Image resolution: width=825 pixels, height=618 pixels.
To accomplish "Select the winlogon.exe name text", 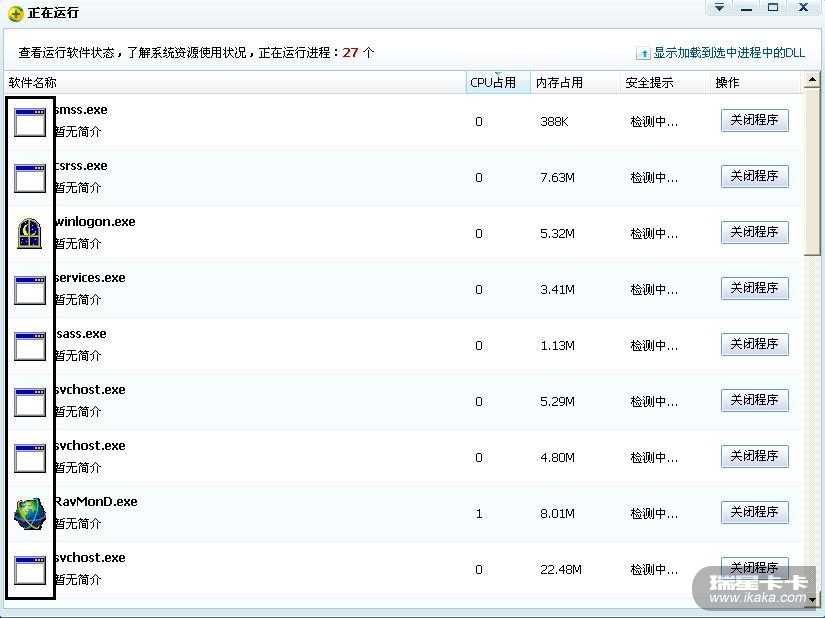I will 95,221.
